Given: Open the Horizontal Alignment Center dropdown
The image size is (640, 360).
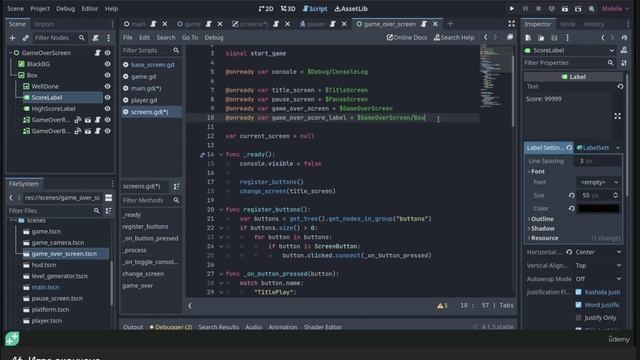Looking at the screenshot, I should pyautogui.click(x=598, y=252).
